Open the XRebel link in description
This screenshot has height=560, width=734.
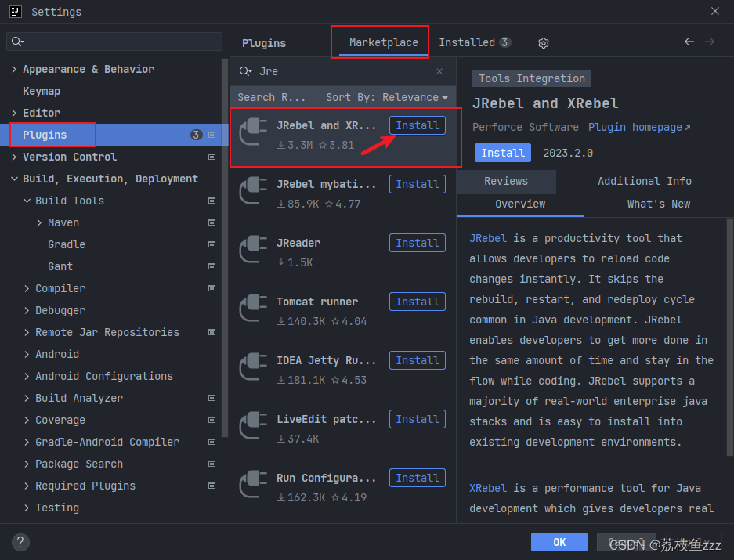[x=488, y=488]
